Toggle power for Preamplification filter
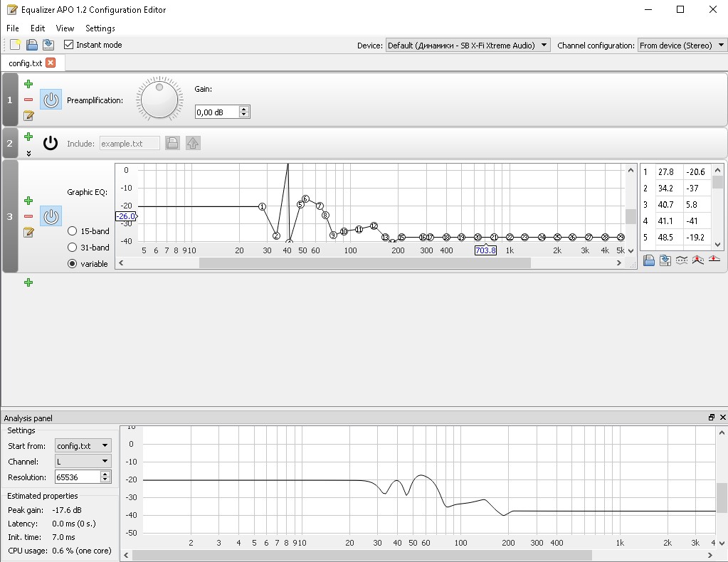 pos(51,100)
